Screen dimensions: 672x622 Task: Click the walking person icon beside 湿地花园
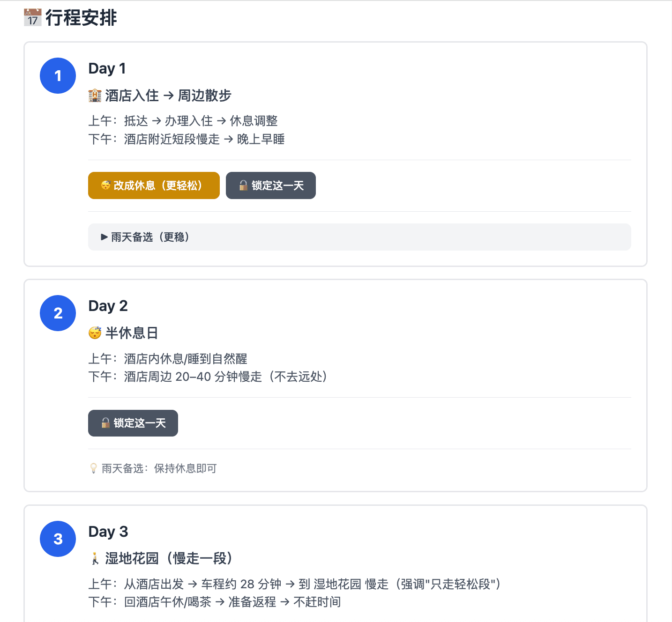tap(95, 558)
